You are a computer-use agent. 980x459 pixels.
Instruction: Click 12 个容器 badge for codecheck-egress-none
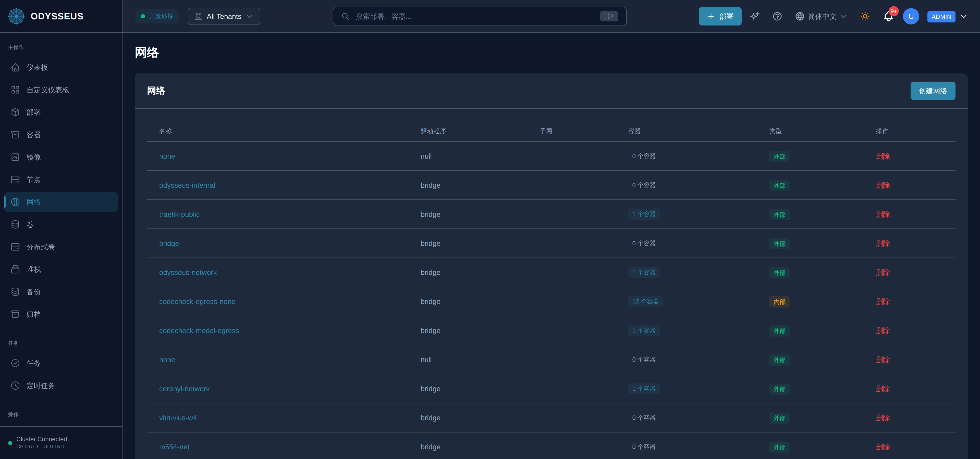pos(645,301)
